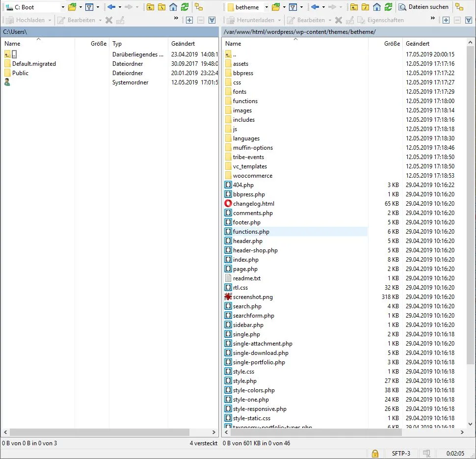Click the local path bar C:\Users\
The width and height of the screenshot is (476, 459).
(x=110, y=31)
